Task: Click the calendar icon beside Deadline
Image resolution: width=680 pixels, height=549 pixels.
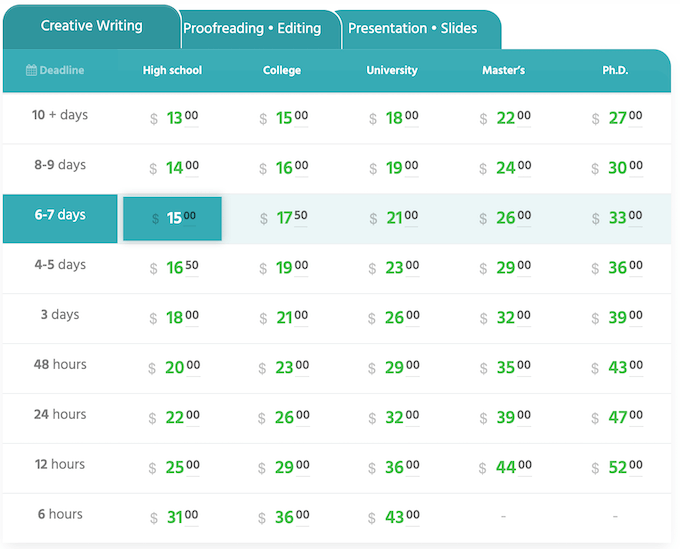Action: pyautogui.click(x=31, y=71)
